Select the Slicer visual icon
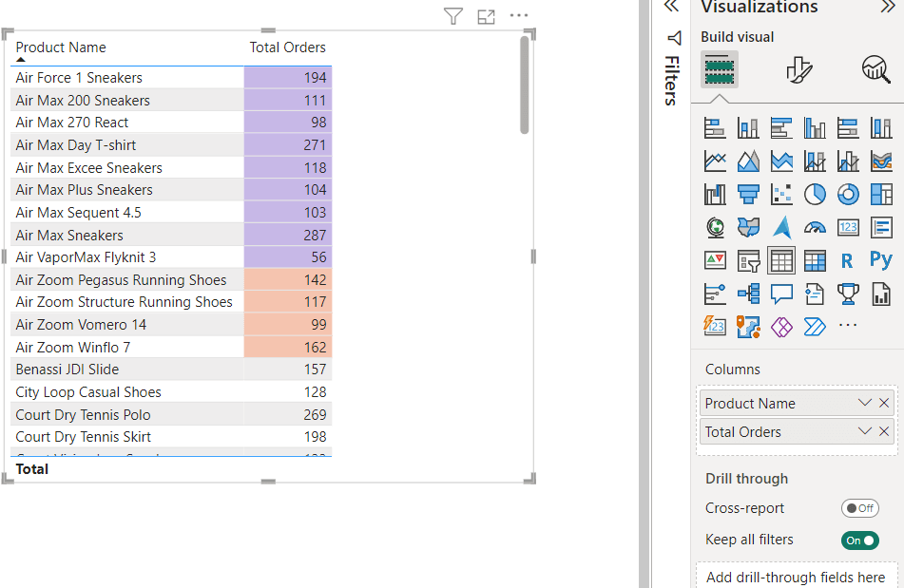Screen dimensions: 904x588 point(748,261)
